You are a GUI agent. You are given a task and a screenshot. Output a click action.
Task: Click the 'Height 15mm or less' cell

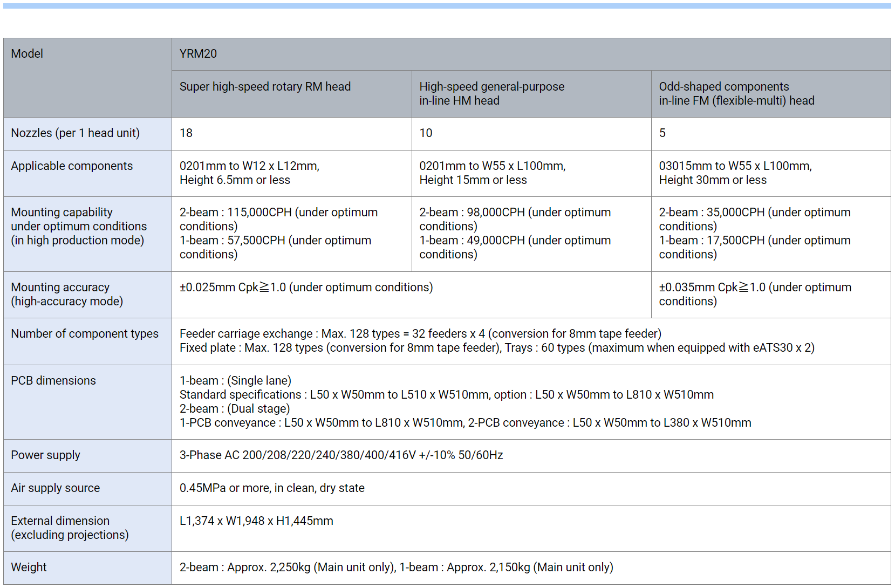(531, 173)
